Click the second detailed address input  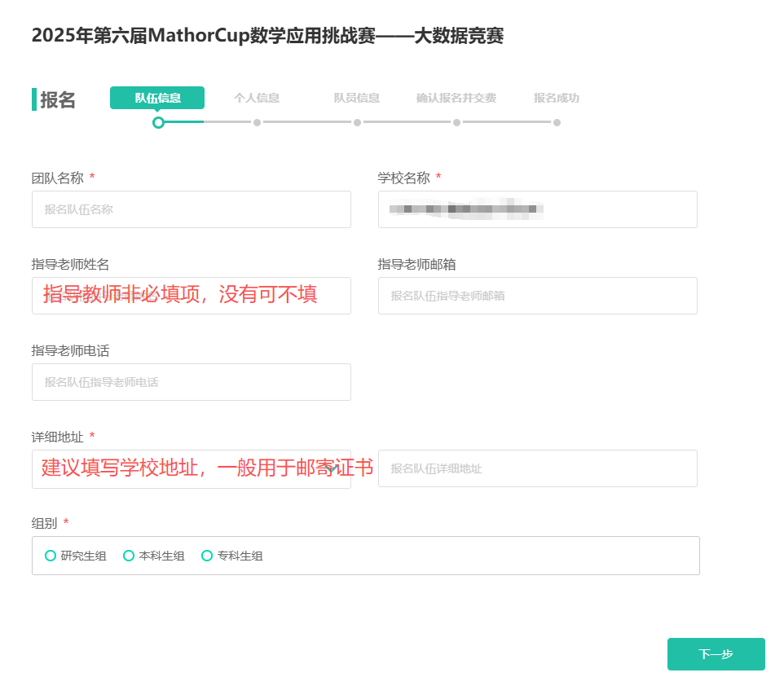click(x=537, y=468)
